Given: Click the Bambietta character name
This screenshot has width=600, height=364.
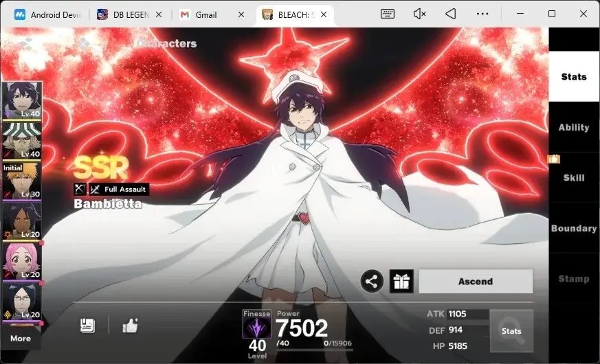Looking at the screenshot, I should pyautogui.click(x=107, y=204).
